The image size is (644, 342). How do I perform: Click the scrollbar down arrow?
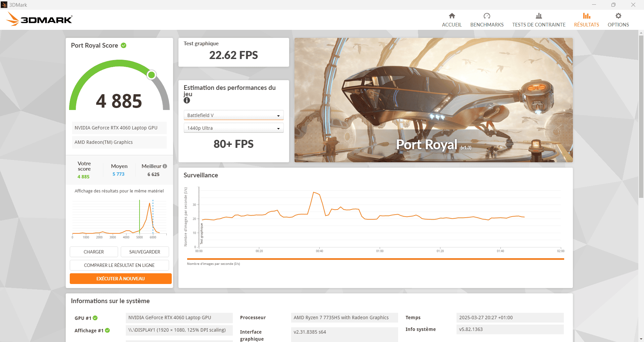[641, 339]
